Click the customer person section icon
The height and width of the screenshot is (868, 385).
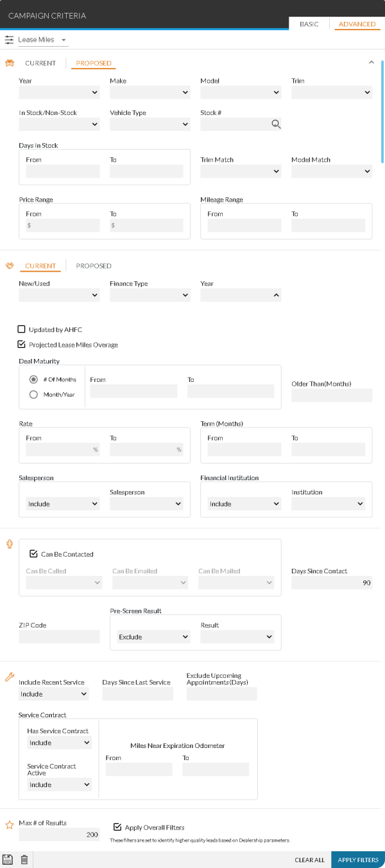(x=10, y=544)
